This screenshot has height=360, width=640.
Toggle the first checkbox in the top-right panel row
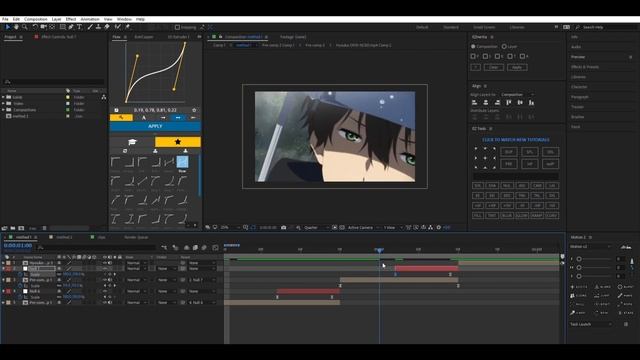tap(473, 56)
